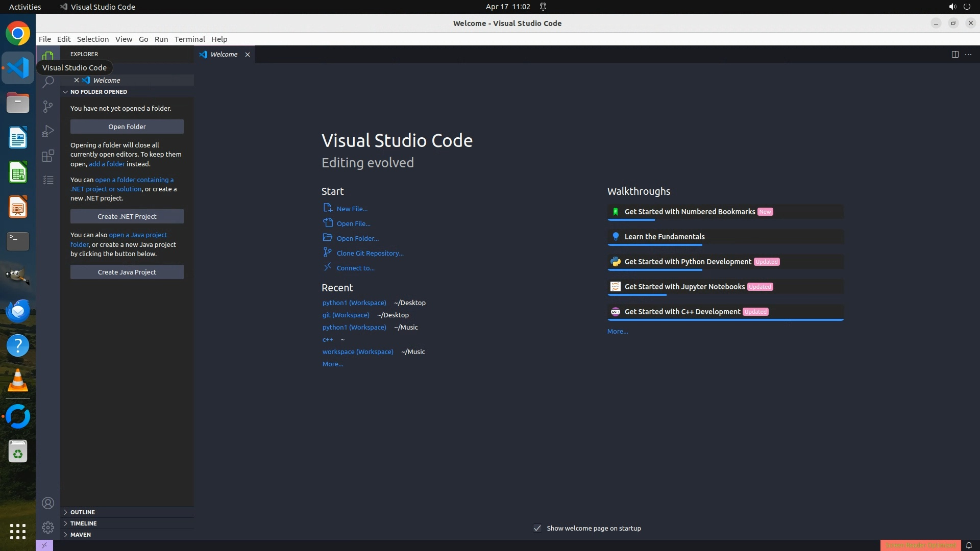Viewport: 980px width, 551px height.
Task: Expand the Maven section
Action: pyautogui.click(x=80, y=535)
